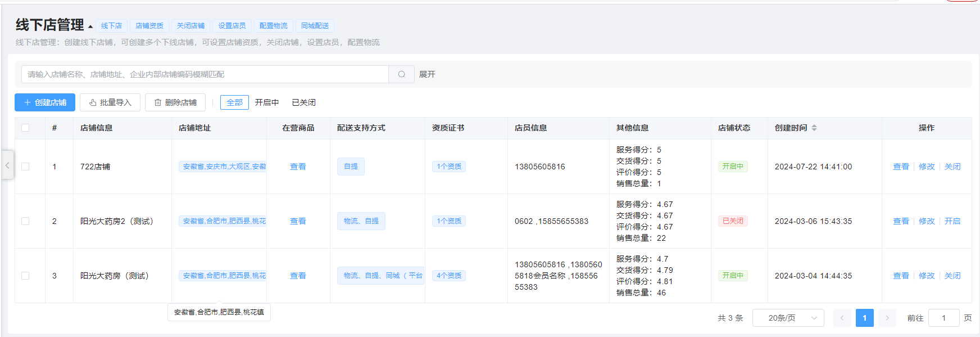
Task: Toggle the select-all checkbox in table header
Action: 25,128
